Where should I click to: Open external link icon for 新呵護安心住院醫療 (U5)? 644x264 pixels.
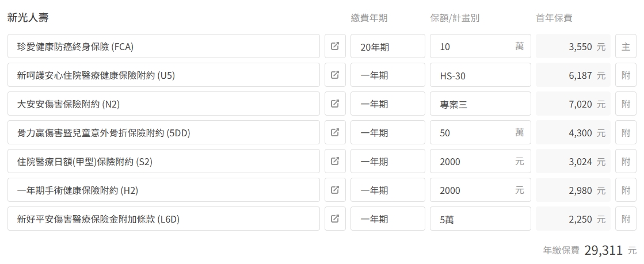pyautogui.click(x=335, y=75)
